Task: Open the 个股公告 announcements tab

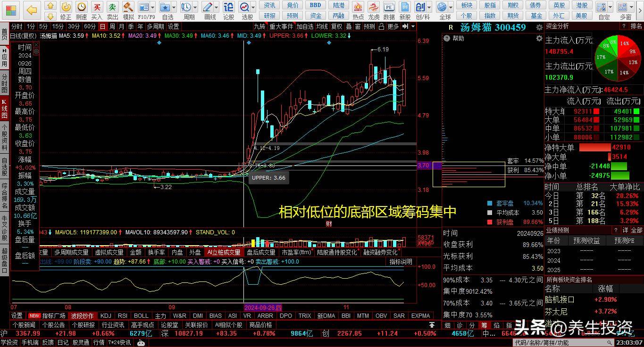Action: 53,325
